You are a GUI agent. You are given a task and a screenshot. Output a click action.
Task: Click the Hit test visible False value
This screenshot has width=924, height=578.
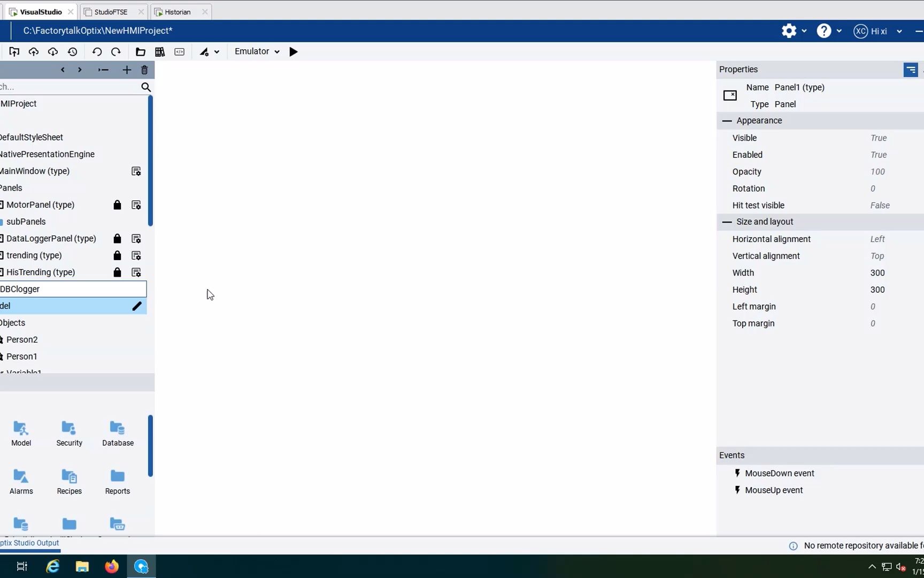[880, 206]
